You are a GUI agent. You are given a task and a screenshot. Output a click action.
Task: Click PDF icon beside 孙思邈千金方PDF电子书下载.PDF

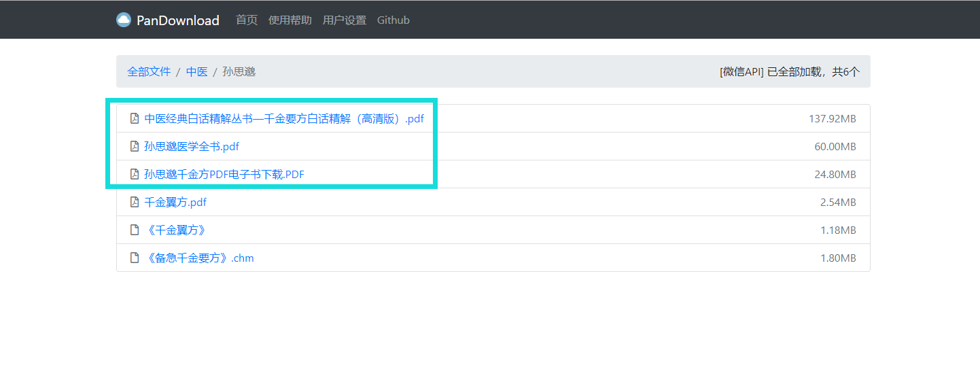[135, 174]
